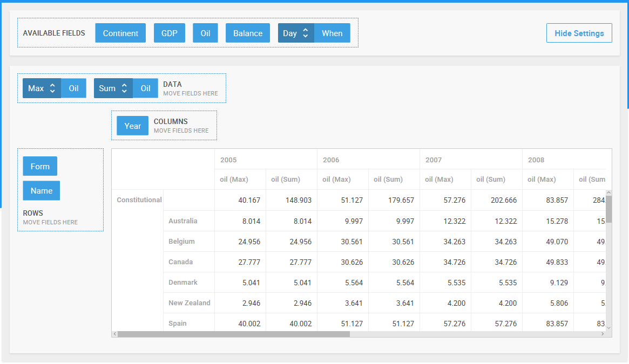Click the vertical scrollbar down arrow
The width and height of the screenshot is (629, 364).
(609, 327)
